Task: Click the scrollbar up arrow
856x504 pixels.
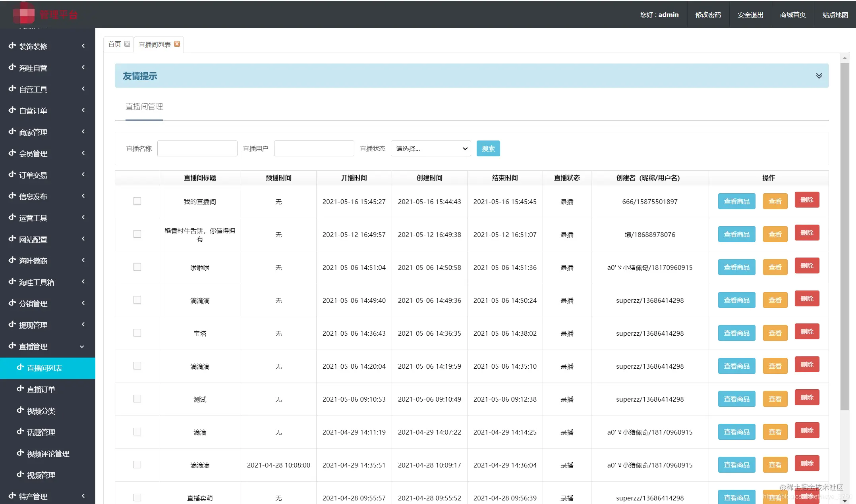Action: pos(844,58)
